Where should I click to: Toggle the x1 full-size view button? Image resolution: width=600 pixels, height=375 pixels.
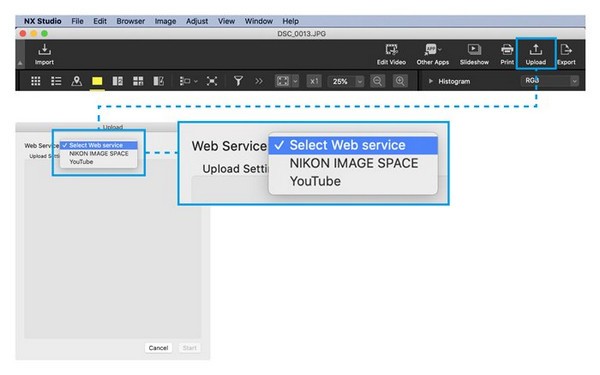(x=314, y=81)
